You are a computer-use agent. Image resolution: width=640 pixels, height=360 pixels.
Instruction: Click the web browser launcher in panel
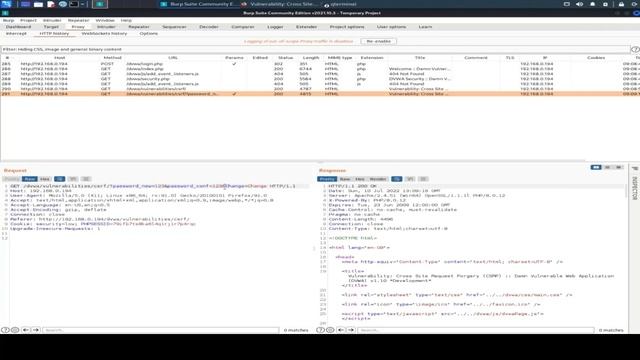click(x=62, y=4)
